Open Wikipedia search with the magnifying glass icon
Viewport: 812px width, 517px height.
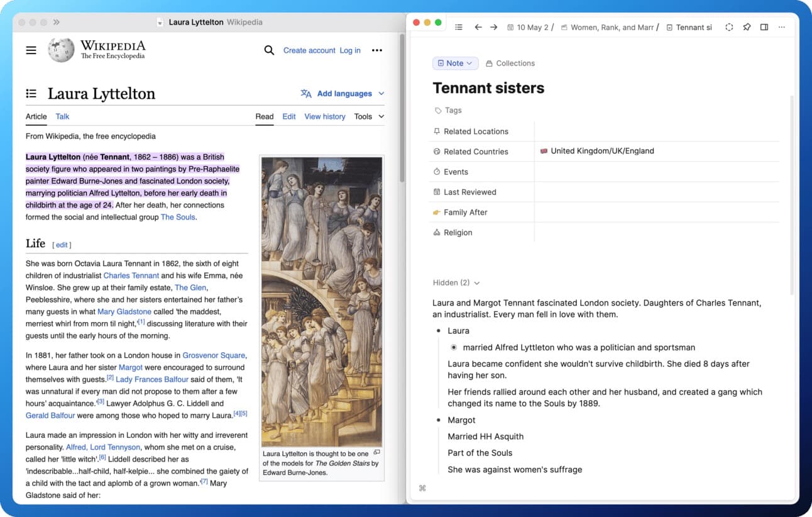(x=268, y=50)
